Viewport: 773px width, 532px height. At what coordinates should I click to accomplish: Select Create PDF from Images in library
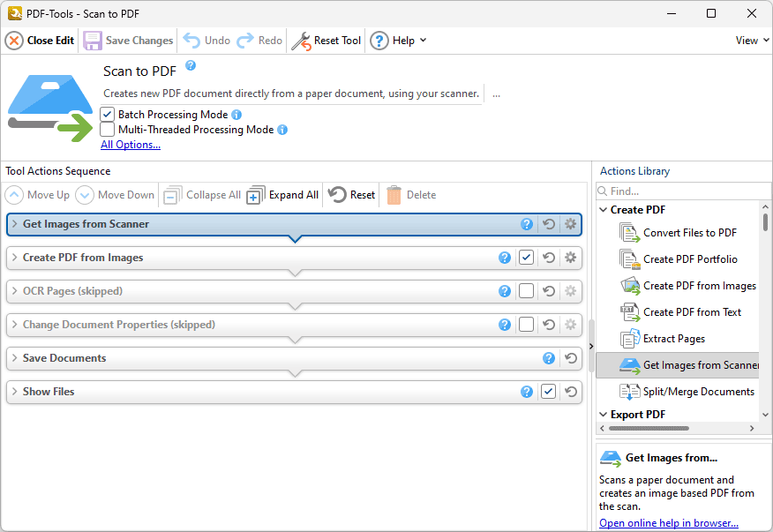point(688,286)
